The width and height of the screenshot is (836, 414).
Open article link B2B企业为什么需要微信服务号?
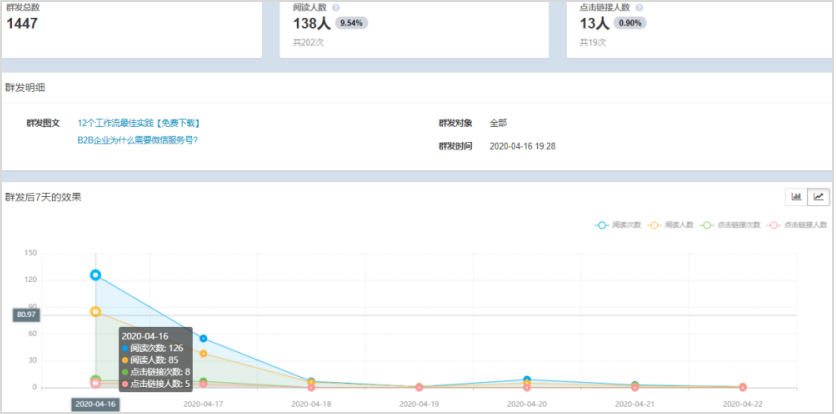click(x=137, y=140)
